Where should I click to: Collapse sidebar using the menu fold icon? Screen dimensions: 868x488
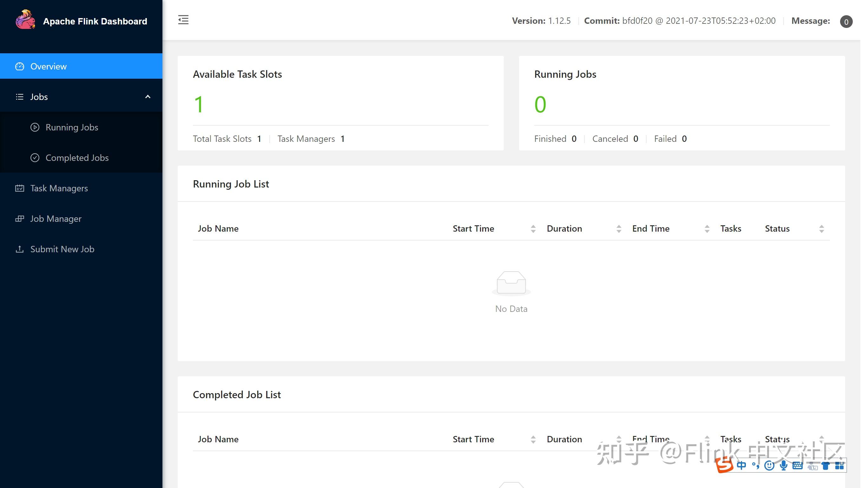click(183, 20)
